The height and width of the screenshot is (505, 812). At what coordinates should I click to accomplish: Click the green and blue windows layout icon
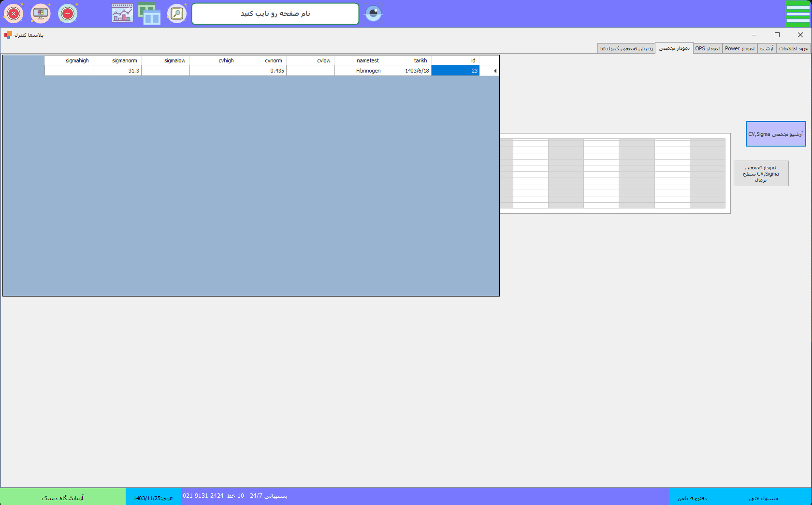149,14
